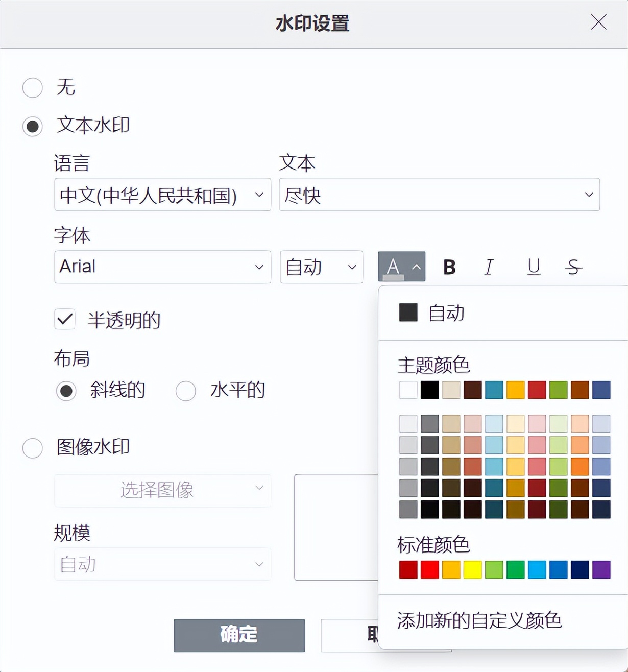The image size is (628, 672).
Task: Apply underline to watermark text
Action: (533, 266)
